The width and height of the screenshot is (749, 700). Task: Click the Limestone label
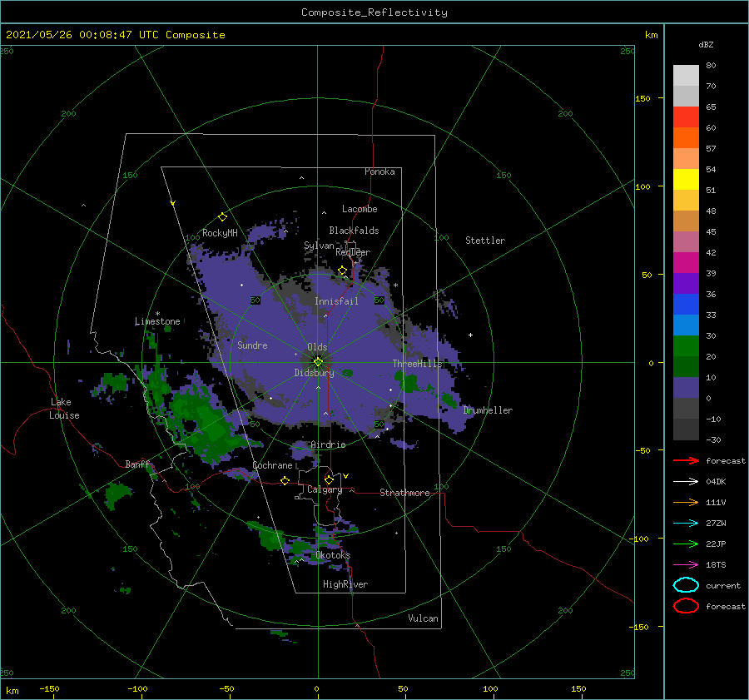(x=157, y=321)
